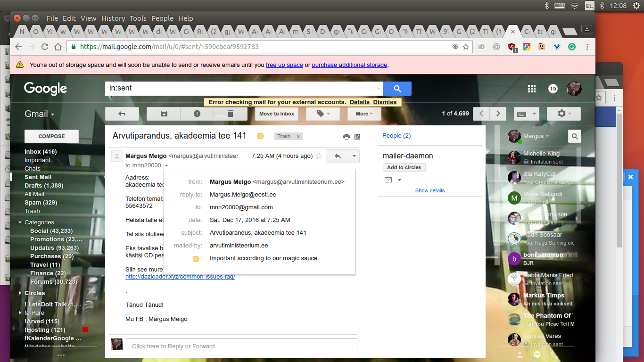Open the Google account profile picture
This screenshot has height=362, width=644.
[x=574, y=89]
